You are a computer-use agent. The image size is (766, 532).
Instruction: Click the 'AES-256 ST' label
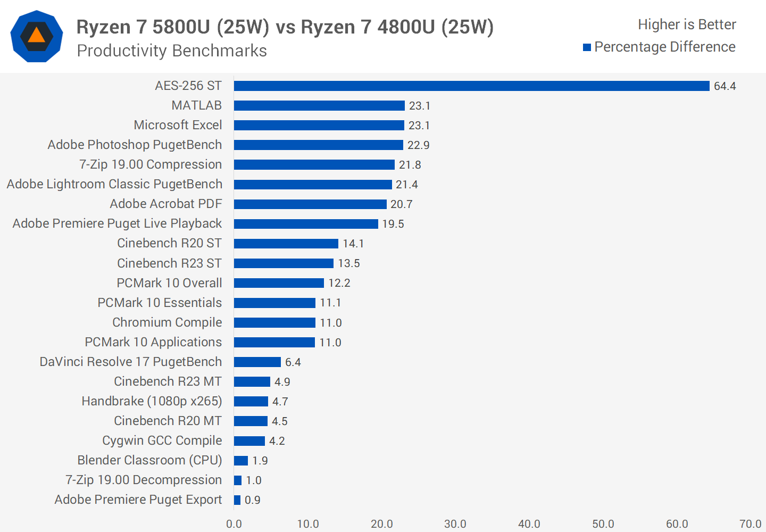pyautogui.click(x=188, y=86)
